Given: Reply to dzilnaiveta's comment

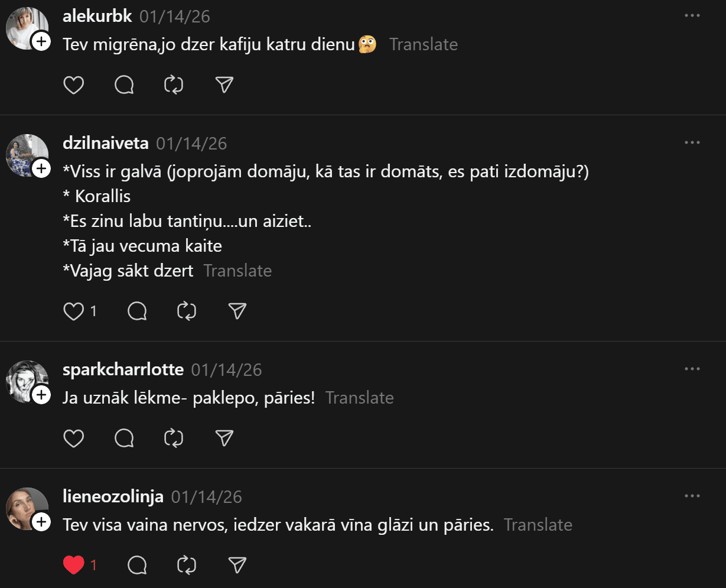Looking at the screenshot, I should (x=137, y=311).
